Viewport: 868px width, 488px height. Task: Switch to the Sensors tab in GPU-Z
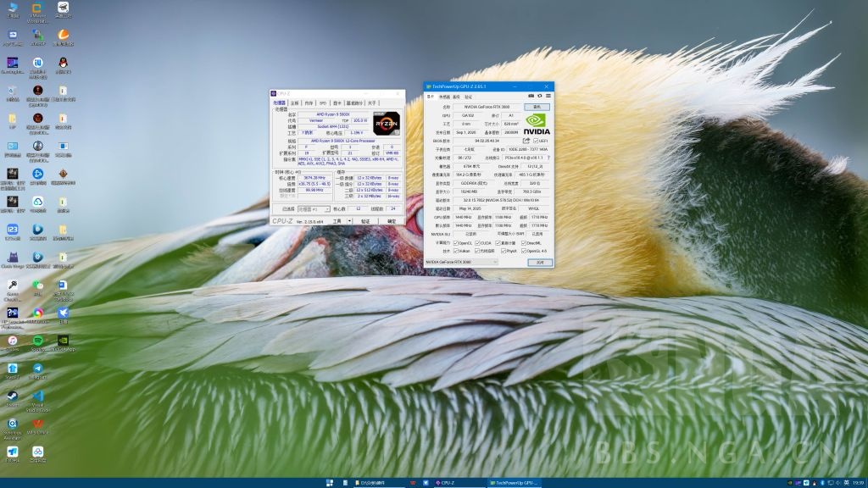coord(446,96)
